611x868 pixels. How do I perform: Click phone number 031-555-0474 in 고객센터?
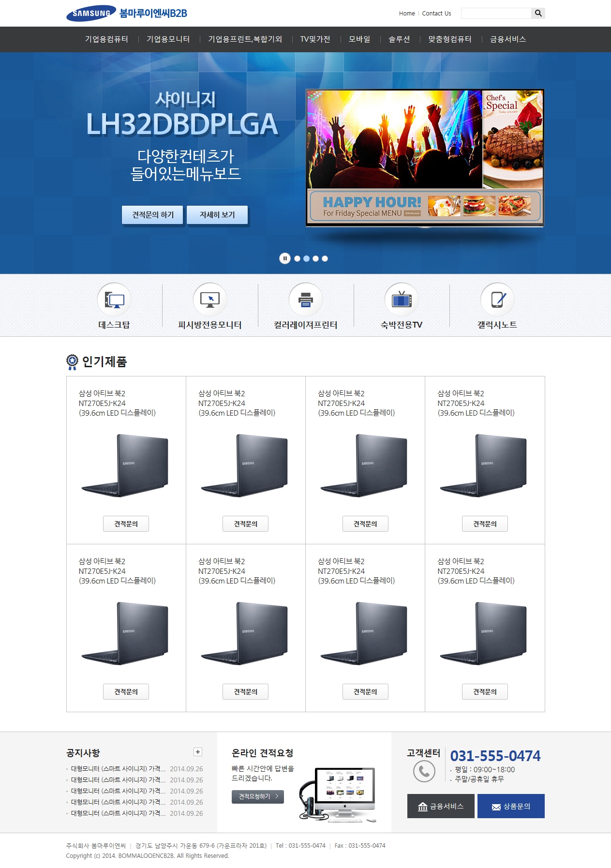(x=495, y=756)
